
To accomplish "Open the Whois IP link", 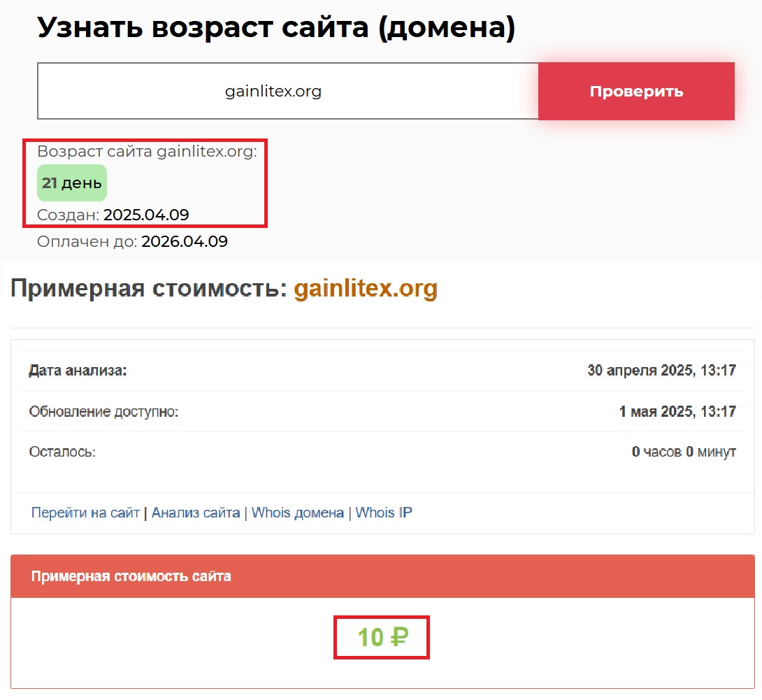I will pyautogui.click(x=384, y=513).
